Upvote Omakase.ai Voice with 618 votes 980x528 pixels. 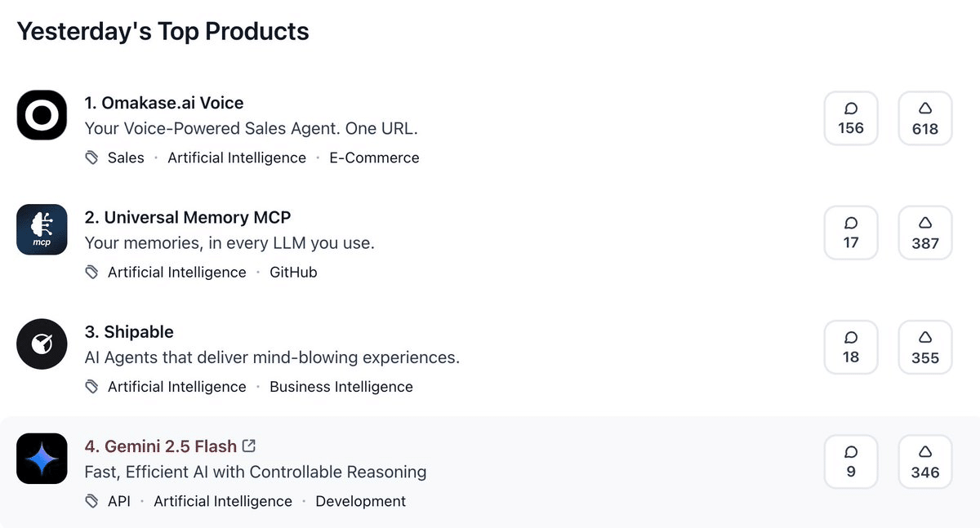point(924,118)
